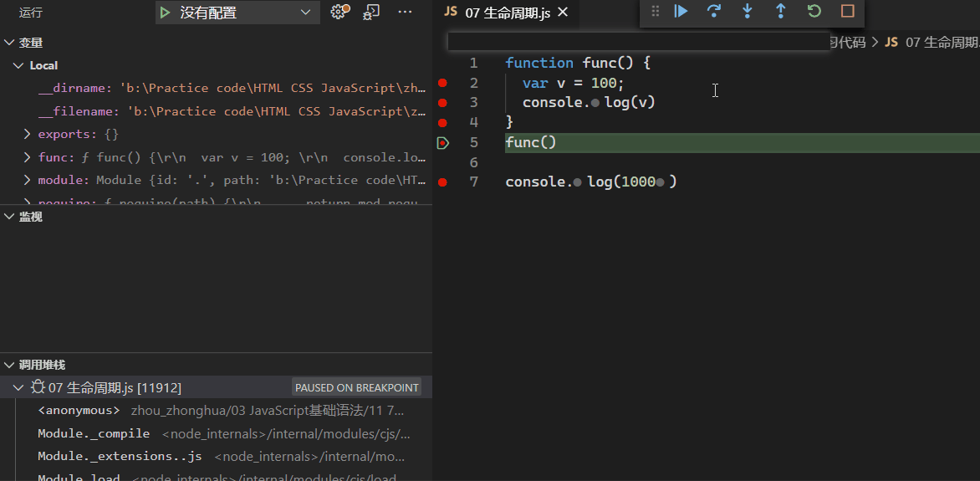Click Continue in the debug toolbar
The image size is (980, 481).
[681, 12]
